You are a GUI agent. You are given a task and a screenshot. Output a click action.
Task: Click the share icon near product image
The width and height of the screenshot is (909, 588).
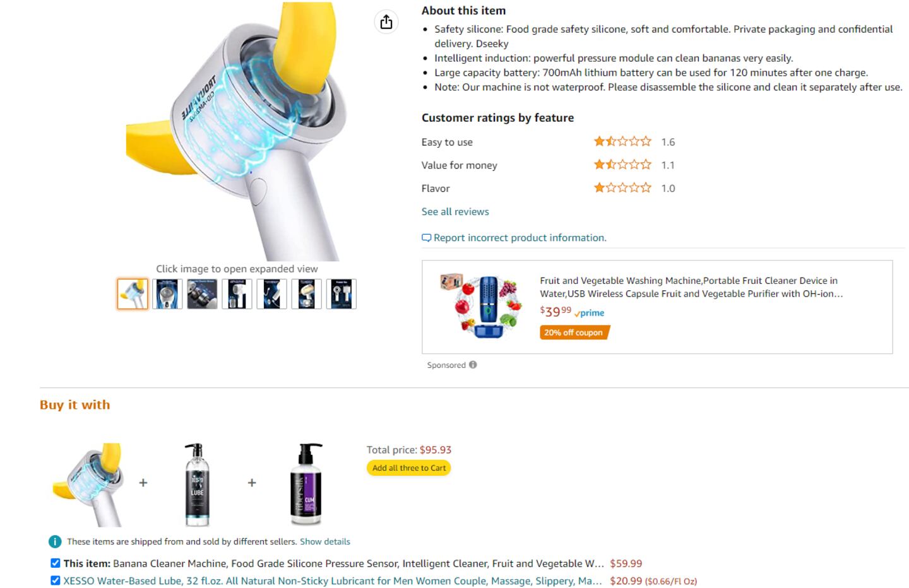[x=386, y=22]
